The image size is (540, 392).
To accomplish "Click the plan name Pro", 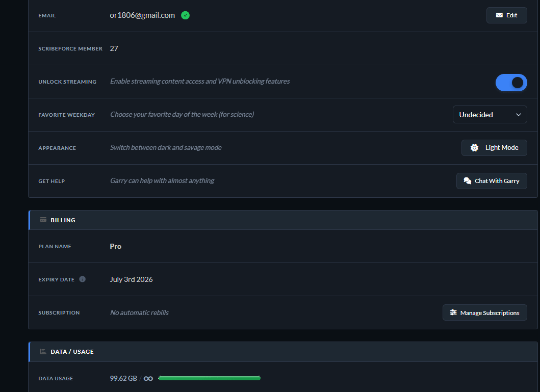I will (116, 246).
